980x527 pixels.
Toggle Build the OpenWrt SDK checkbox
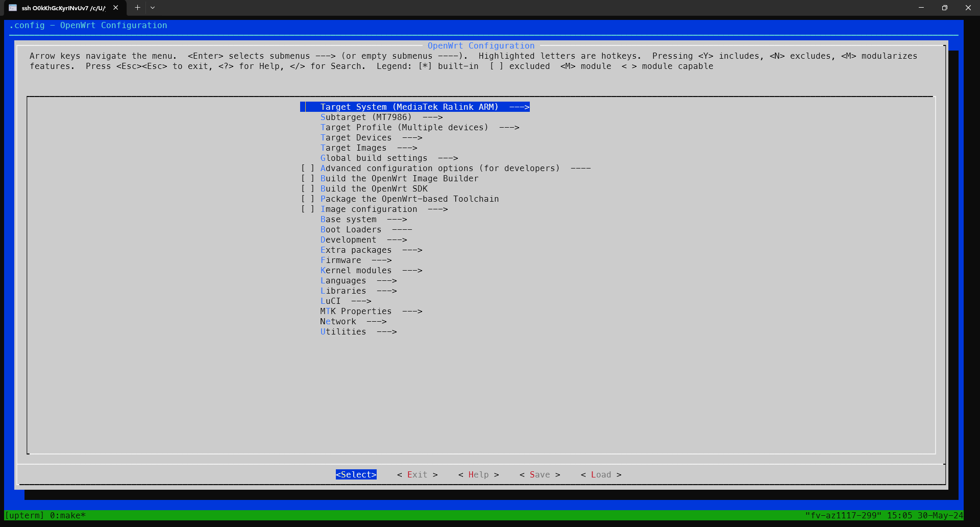click(x=307, y=188)
